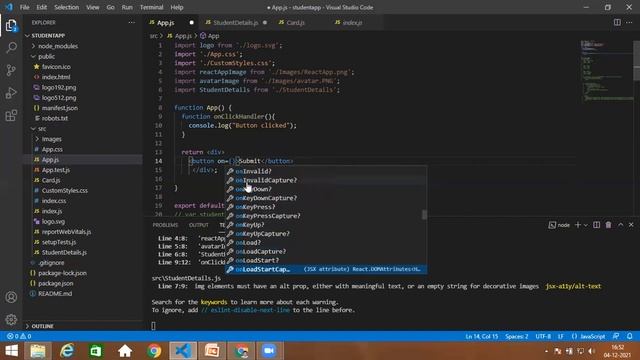
Task: Open the Search view icon
Action: (11, 48)
